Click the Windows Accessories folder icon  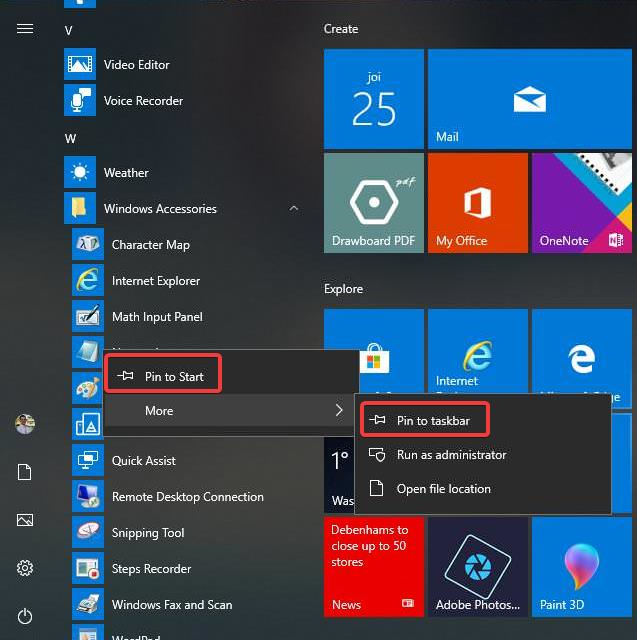pyautogui.click(x=80, y=208)
